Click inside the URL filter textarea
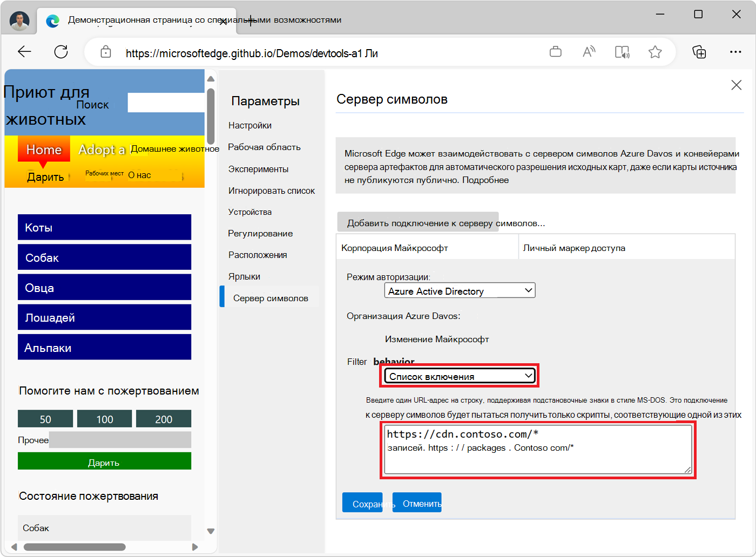 pyautogui.click(x=538, y=450)
